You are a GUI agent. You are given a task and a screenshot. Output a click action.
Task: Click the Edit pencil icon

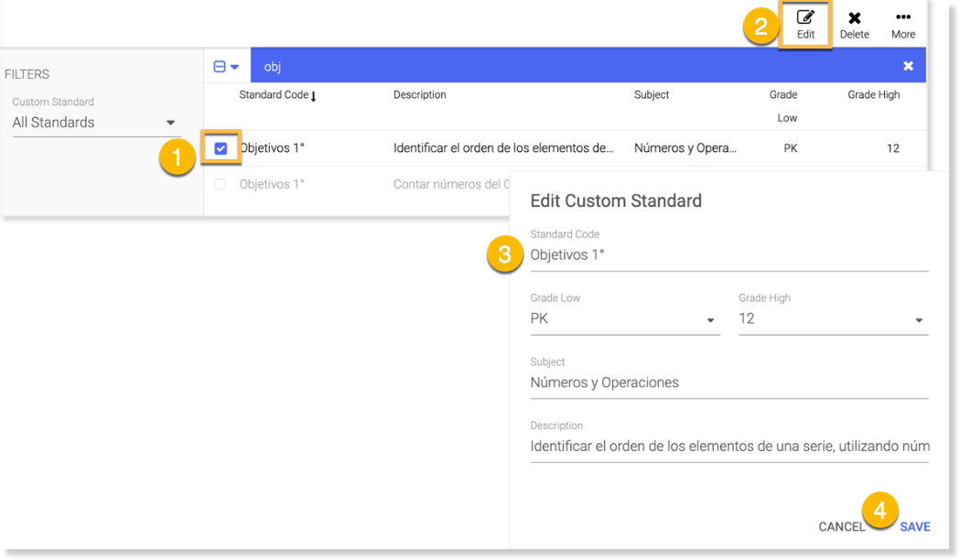pyautogui.click(x=805, y=18)
